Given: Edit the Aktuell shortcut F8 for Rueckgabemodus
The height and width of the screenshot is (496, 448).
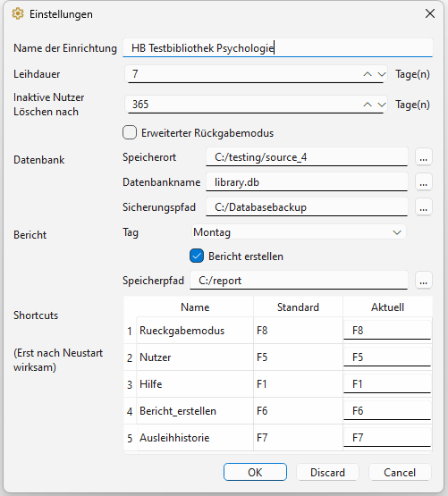Looking at the screenshot, I should point(387,331).
